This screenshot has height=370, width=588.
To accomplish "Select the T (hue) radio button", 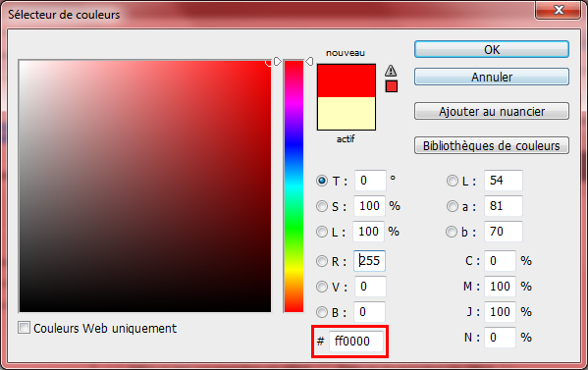I will point(322,181).
